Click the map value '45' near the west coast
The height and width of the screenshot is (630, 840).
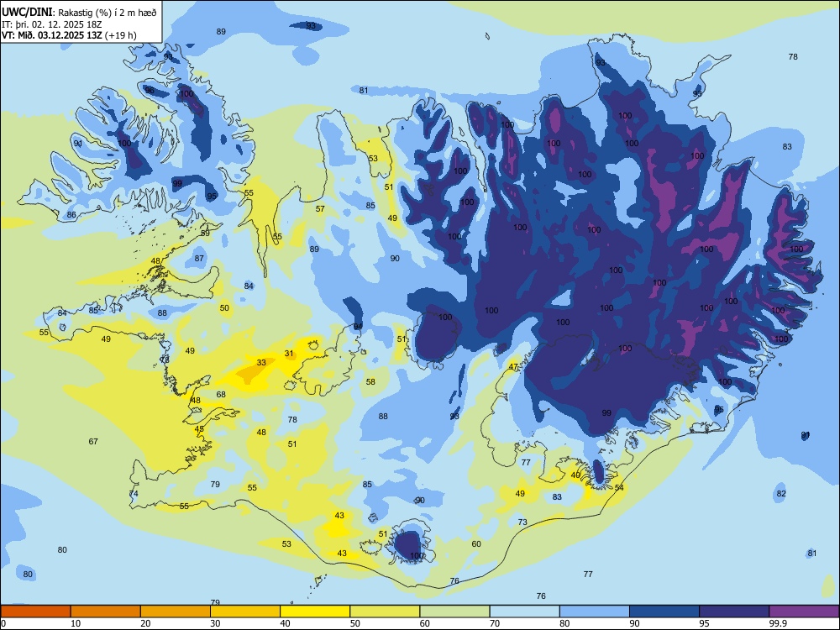click(199, 429)
